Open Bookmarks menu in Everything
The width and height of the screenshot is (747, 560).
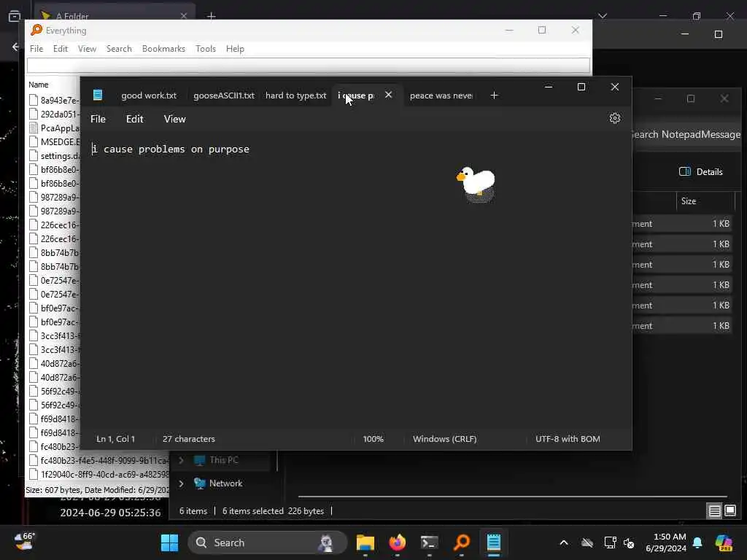[x=163, y=49]
